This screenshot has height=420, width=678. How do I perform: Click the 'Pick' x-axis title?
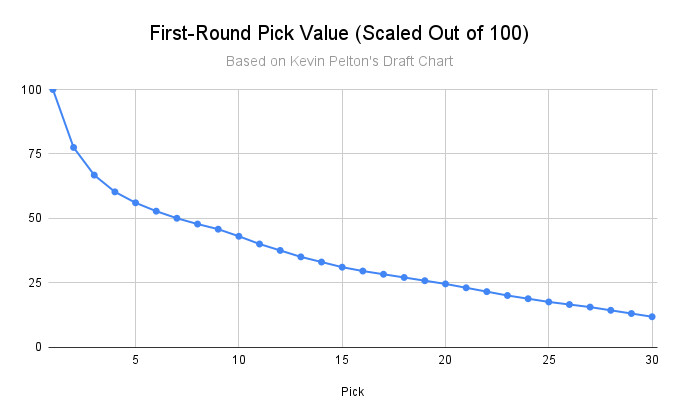pos(351,391)
